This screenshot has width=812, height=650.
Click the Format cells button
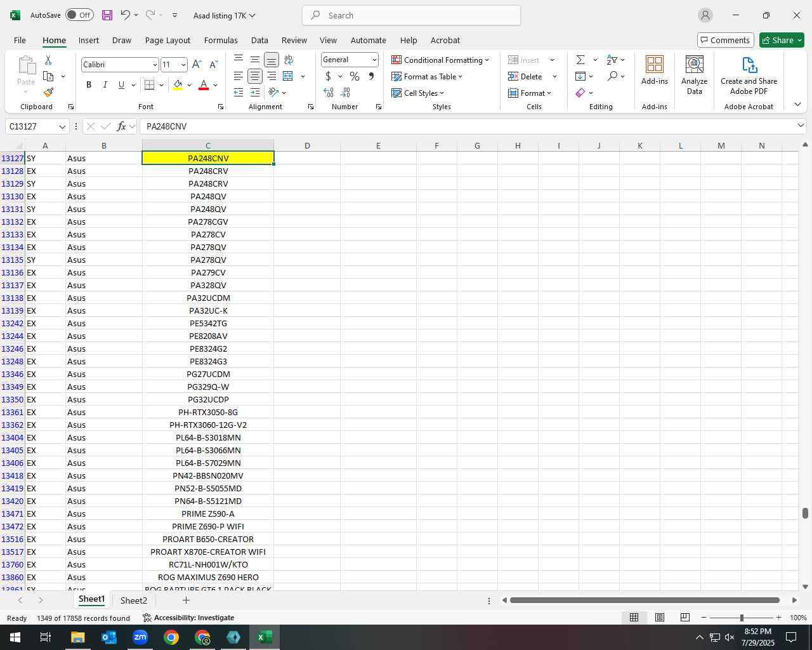(x=530, y=93)
